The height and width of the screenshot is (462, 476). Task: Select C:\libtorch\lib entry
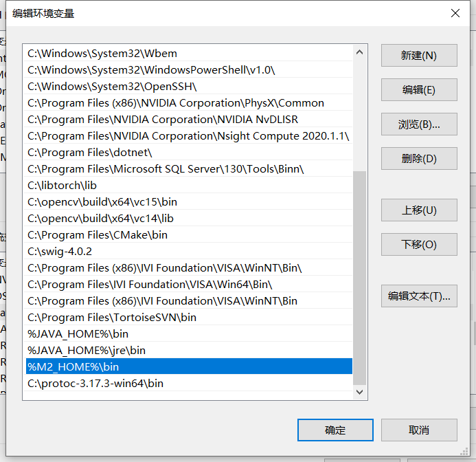pyautogui.click(x=188, y=186)
